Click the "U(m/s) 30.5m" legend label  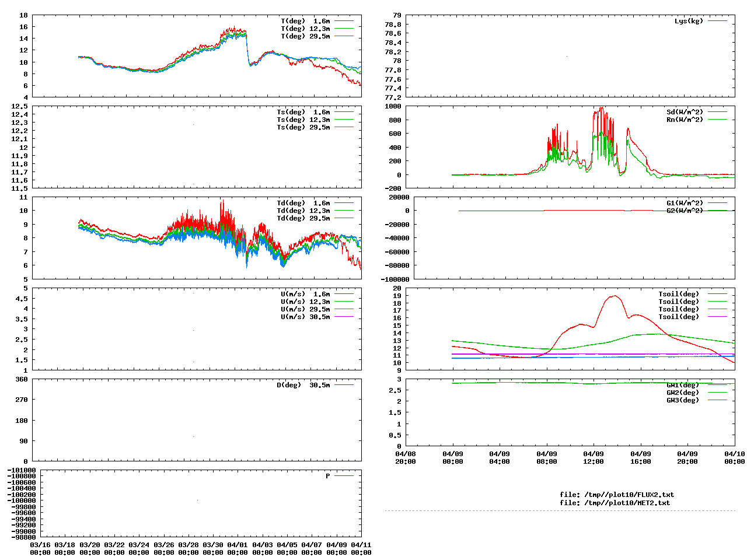pyautogui.click(x=305, y=317)
